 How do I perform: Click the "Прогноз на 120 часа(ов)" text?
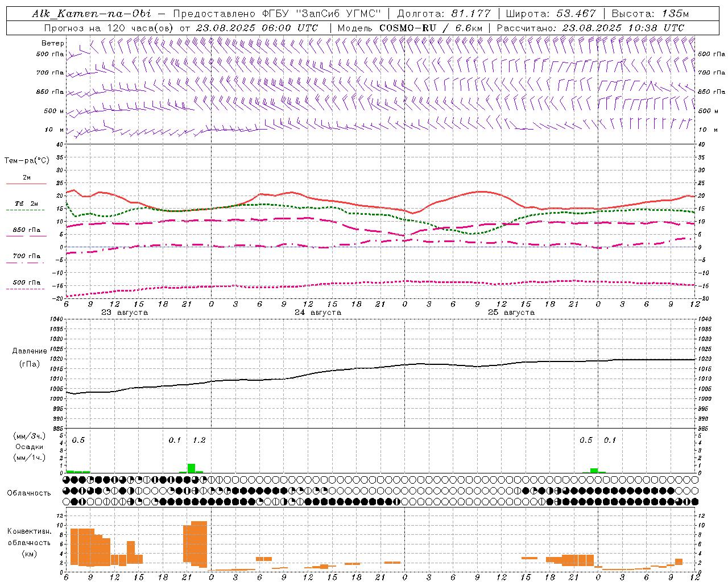point(109,28)
